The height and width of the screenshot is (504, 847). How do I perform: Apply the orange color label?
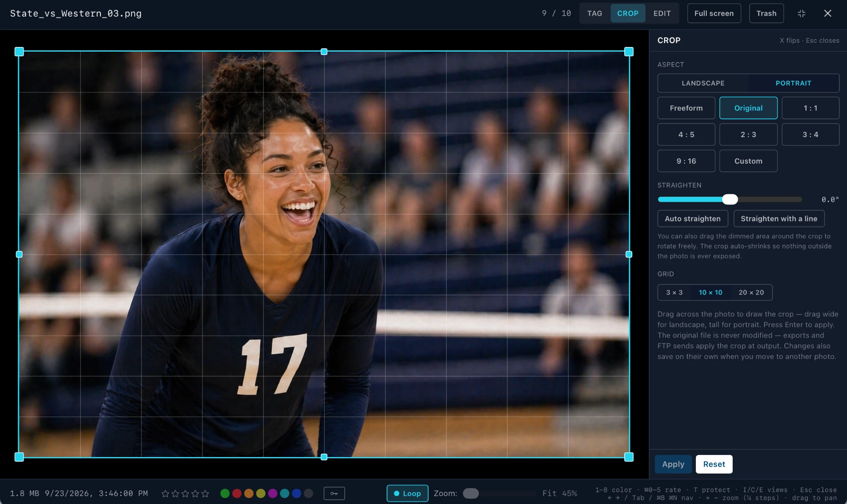[x=249, y=493]
